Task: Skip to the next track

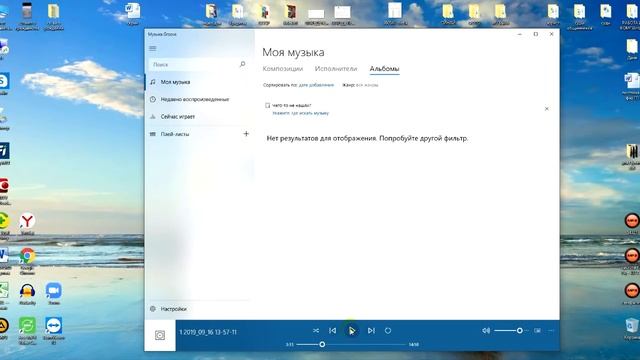Action: (371, 331)
